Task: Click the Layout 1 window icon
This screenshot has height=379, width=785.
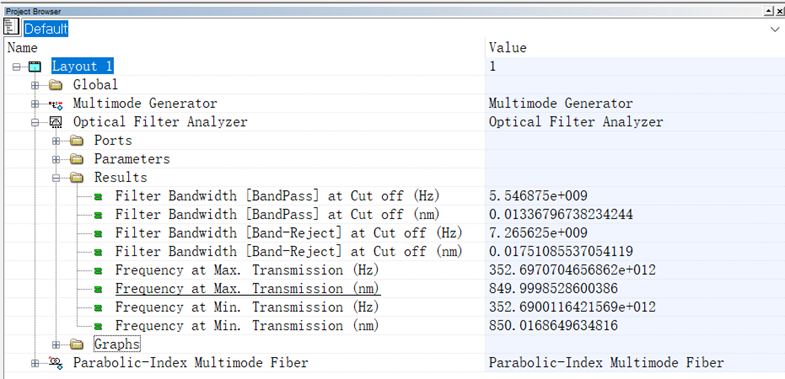Action: 35,67
